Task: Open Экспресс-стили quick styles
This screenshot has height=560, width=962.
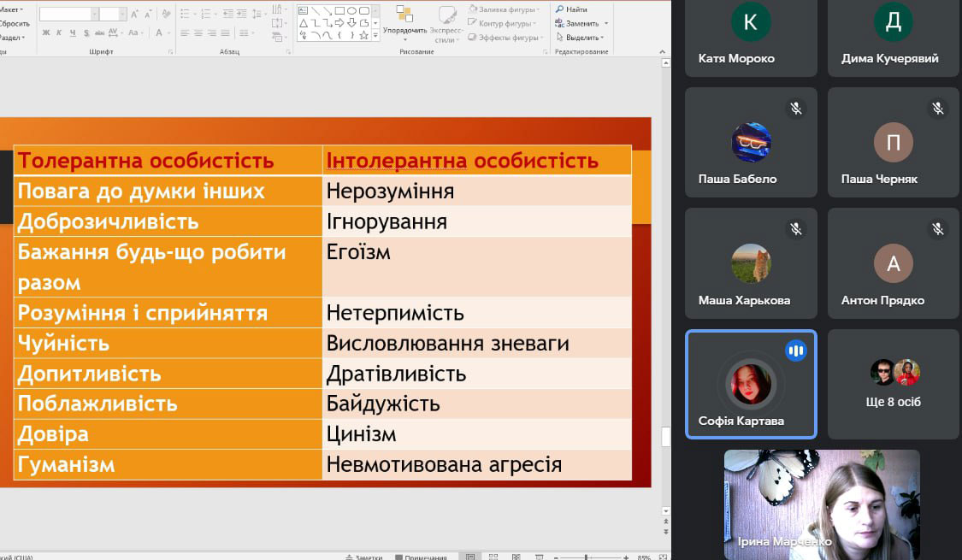Action: [x=446, y=23]
